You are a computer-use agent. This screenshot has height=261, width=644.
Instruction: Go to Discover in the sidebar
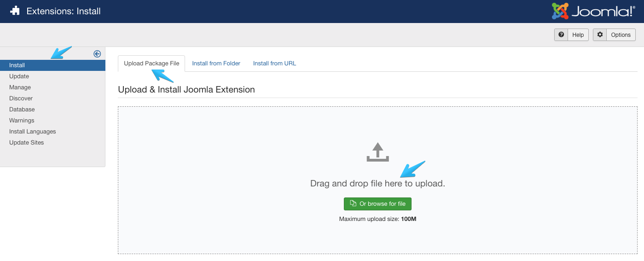pyautogui.click(x=21, y=99)
